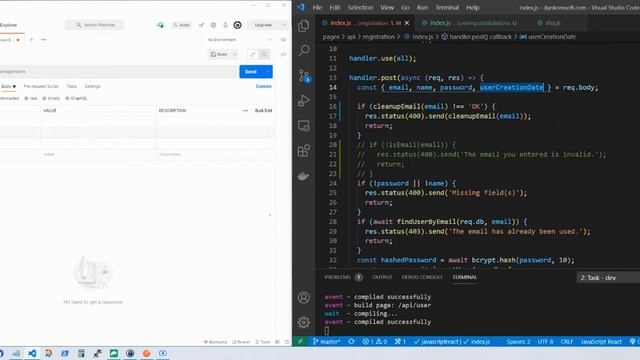Click the Save button in Postman

[220, 54]
